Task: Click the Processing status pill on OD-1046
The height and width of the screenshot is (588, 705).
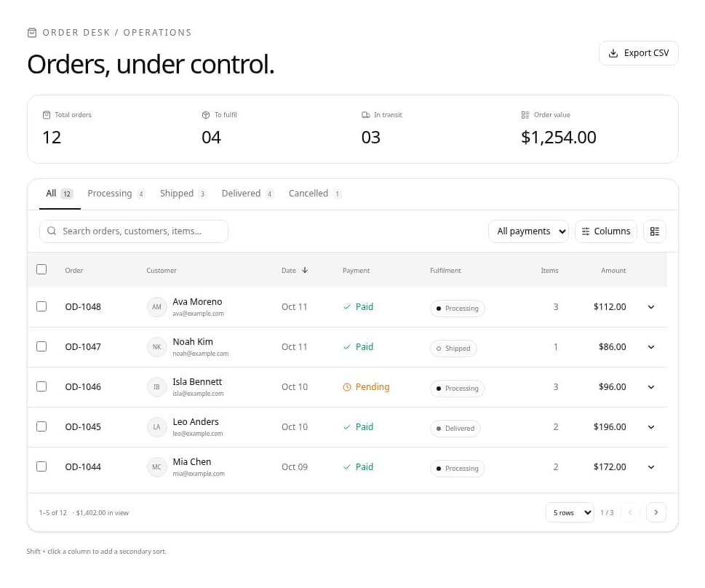Action: point(457,389)
